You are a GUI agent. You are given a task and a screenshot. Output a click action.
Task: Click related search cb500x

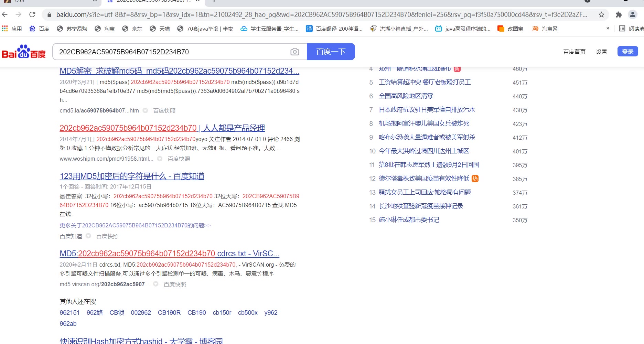248,312
